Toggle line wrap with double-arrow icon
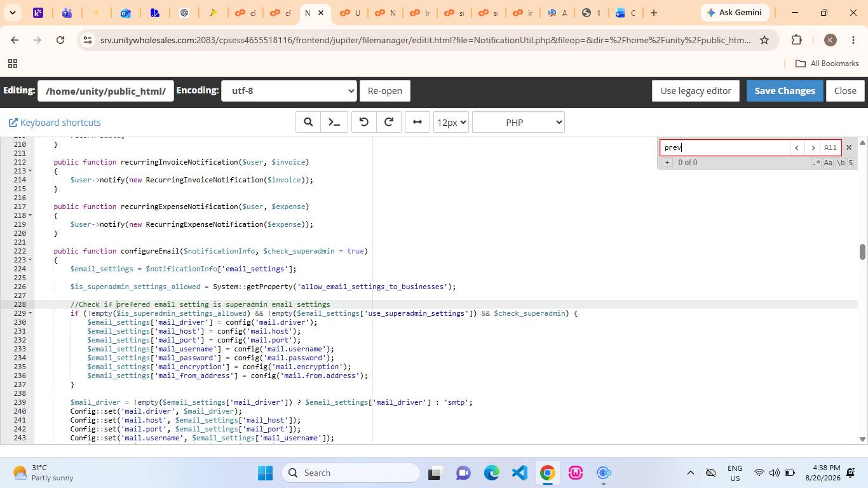This screenshot has width=868, height=488. [x=417, y=123]
